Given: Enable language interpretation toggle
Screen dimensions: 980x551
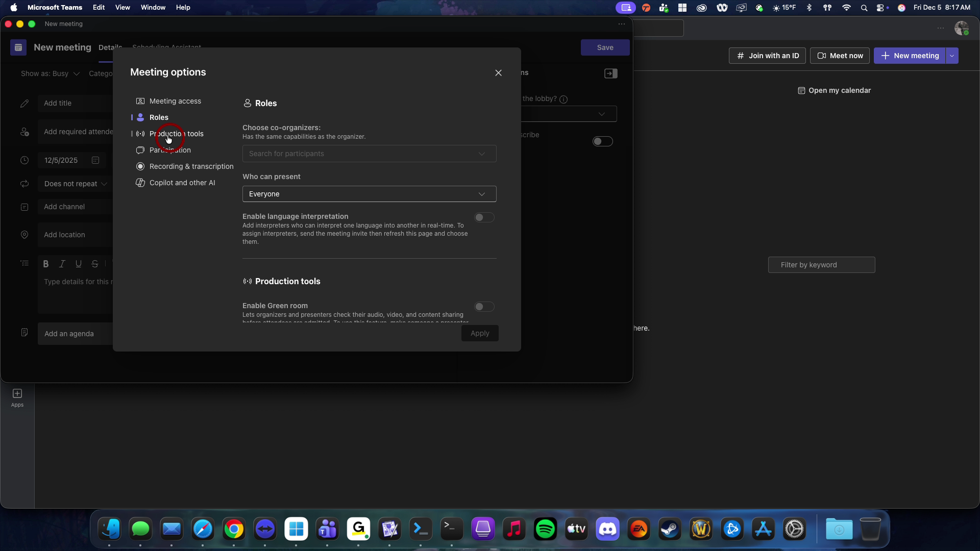Looking at the screenshot, I should pos(484,217).
